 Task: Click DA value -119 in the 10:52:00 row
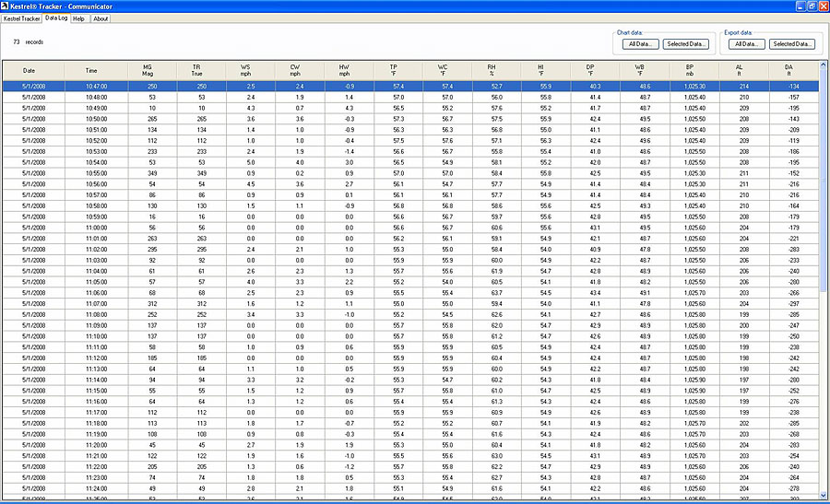(x=793, y=141)
